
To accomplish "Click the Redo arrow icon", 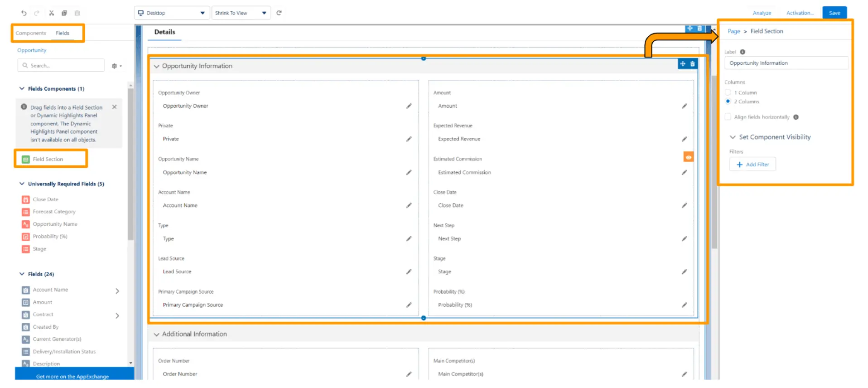I will point(37,13).
